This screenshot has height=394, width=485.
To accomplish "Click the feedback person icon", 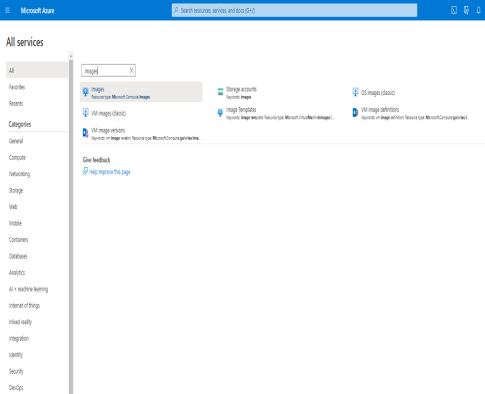I will pos(85,172).
